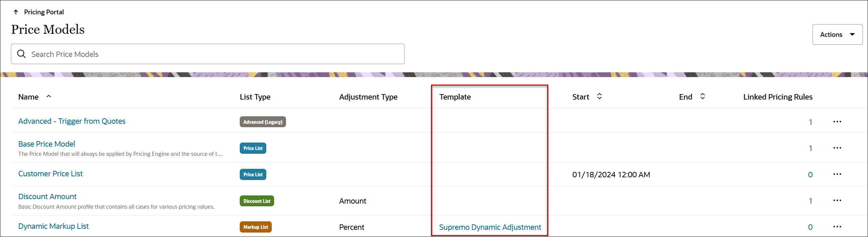Open the Advanced - Trigger from Quotes model
This screenshot has height=237, width=868.
pyautogui.click(x=72, y=121)
